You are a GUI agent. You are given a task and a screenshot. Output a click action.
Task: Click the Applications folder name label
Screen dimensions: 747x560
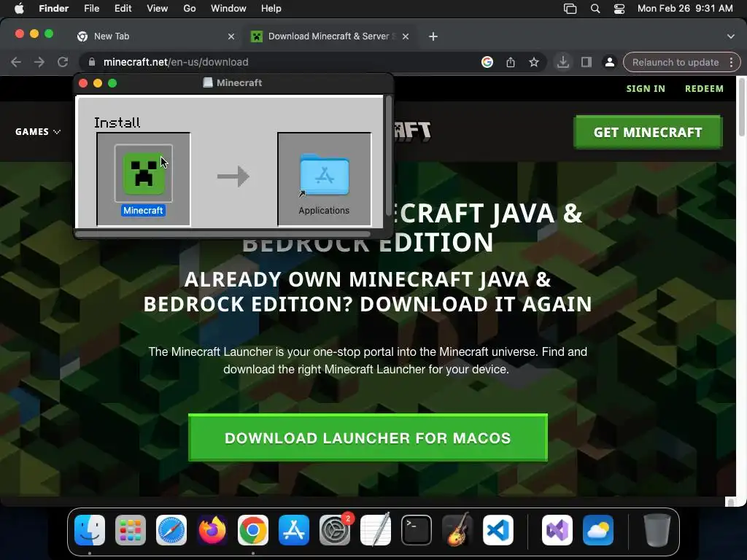click(x=324, y=211)
